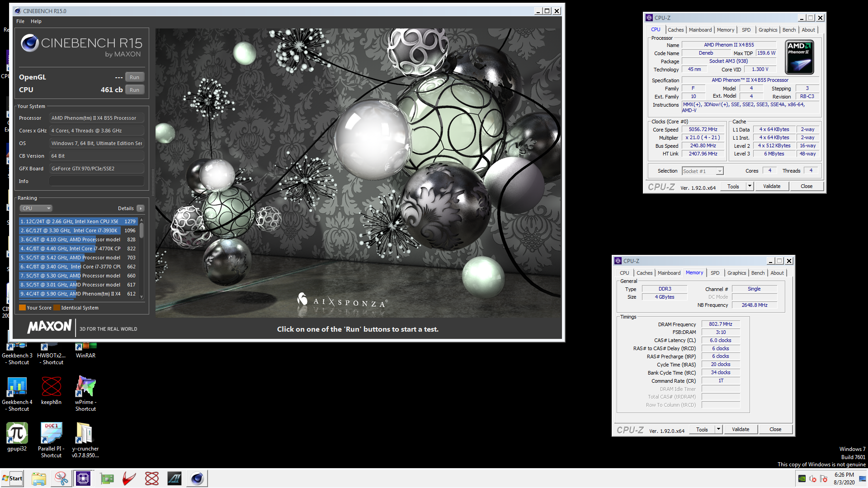Click Validate in top CPU-Z window
The image size is (868, 488).
tap(772, 186)
